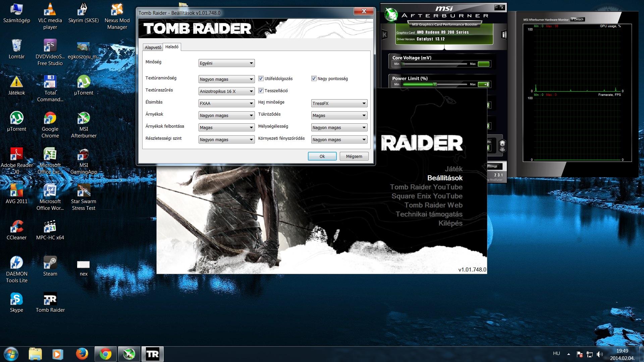Open the network icon in the system tray
The width and height of the screenshot is (644, 362).
pos(590,354)
